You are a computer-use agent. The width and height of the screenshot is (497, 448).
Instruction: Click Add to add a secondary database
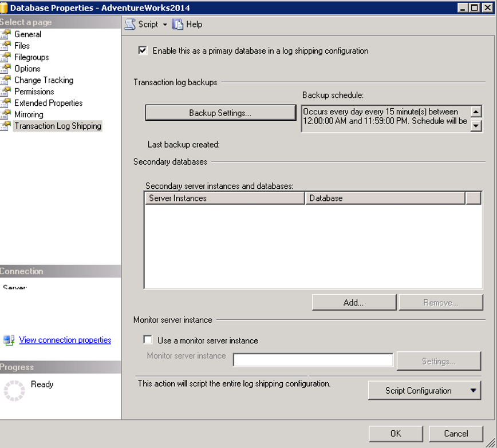(x=354, y=303)
